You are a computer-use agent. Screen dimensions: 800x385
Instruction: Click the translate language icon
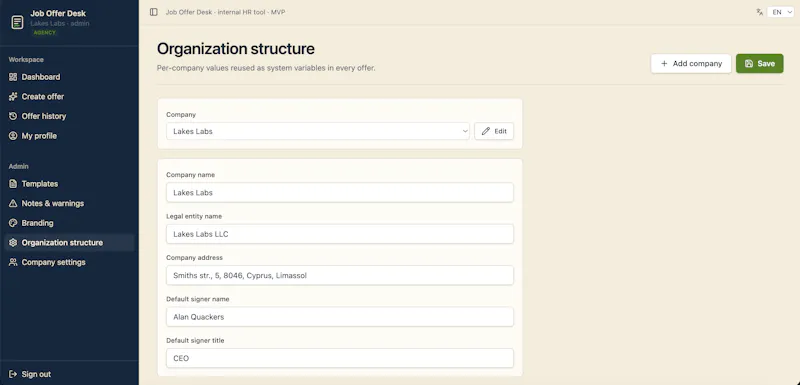pos(760,12)
